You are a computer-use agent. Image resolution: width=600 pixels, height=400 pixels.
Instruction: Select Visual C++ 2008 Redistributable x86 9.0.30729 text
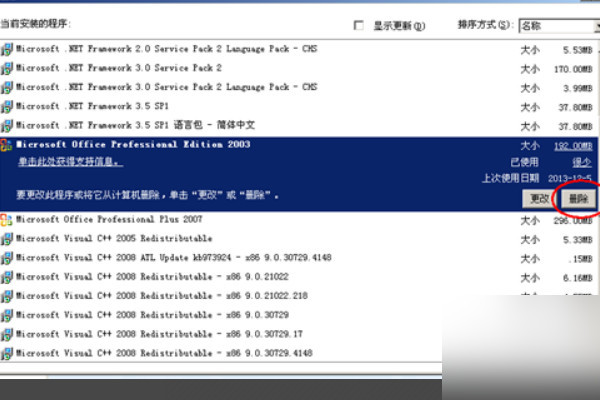(x=152, y=315)
